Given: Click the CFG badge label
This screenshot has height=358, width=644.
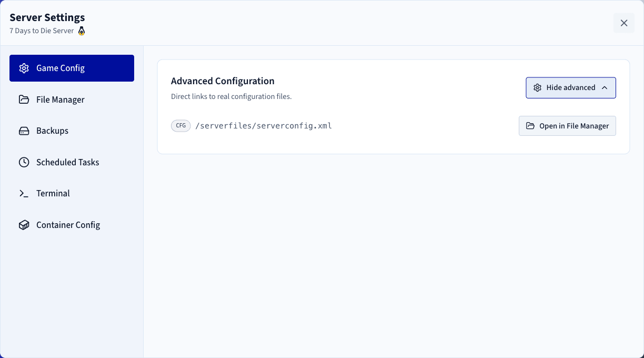Looking at the screenshot, I should coord(181,126).
